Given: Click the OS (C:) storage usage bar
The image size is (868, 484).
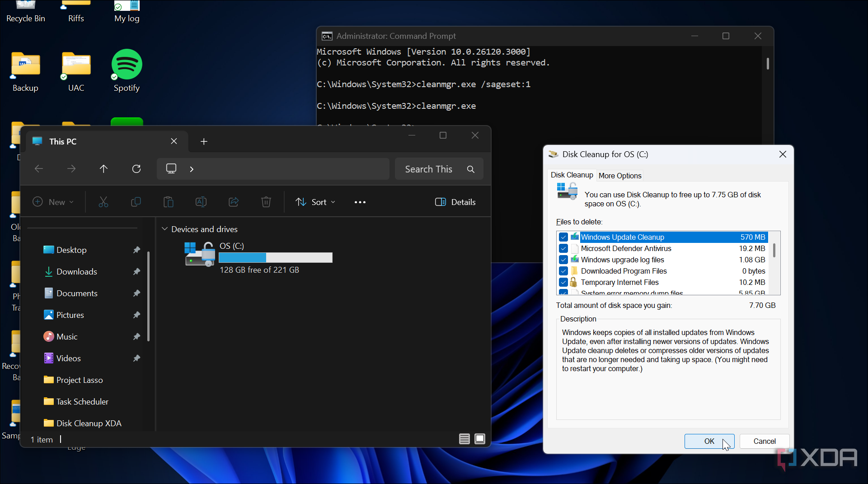Looking at the screenshot, I should coord(276,257).
